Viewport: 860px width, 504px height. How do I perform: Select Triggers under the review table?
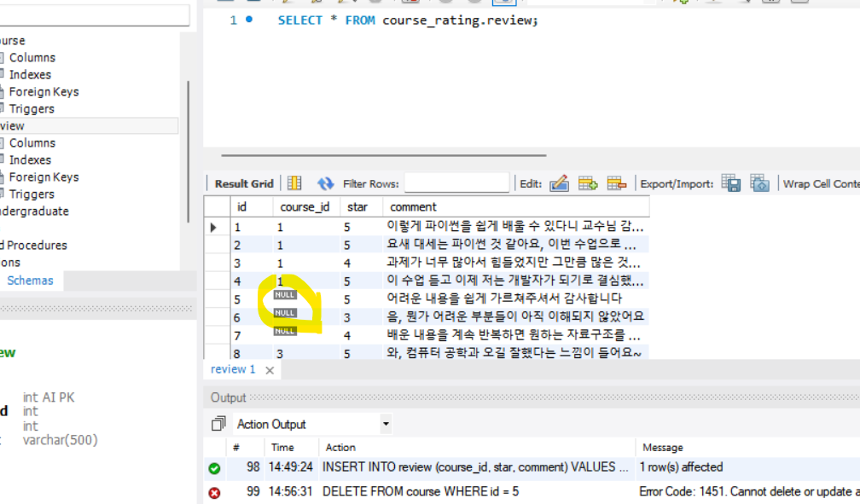(x=32, y=194)
